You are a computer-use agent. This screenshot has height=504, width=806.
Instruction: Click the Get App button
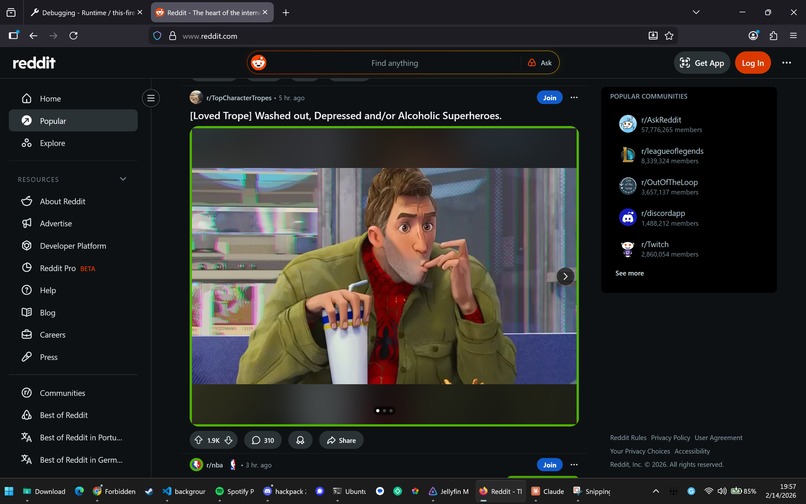click(702, 63)
